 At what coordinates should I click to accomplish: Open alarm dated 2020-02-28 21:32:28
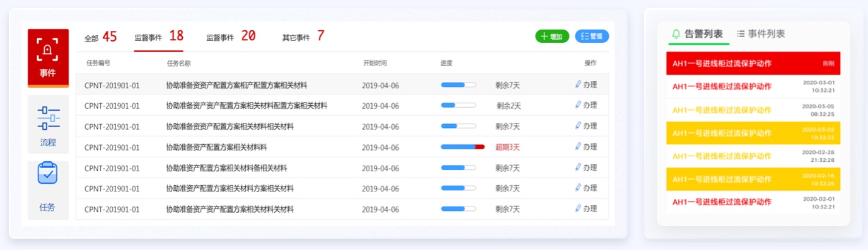(753, 156)
